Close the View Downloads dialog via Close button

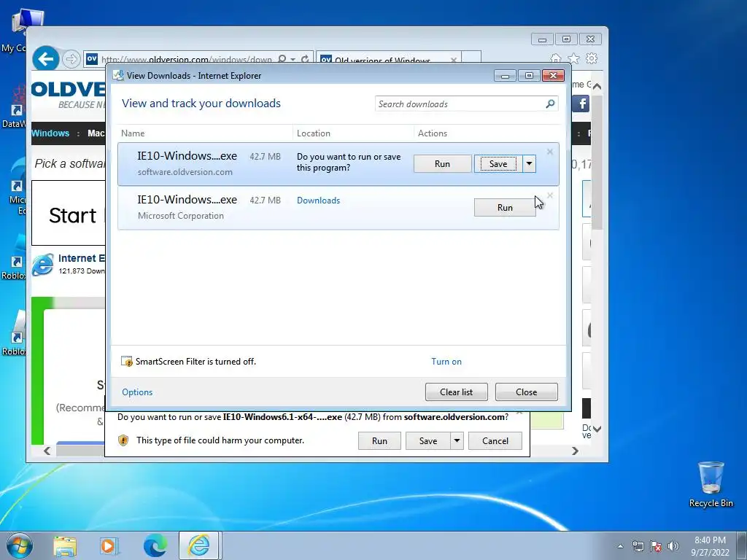pyautogui.click(x=527, y=392)
